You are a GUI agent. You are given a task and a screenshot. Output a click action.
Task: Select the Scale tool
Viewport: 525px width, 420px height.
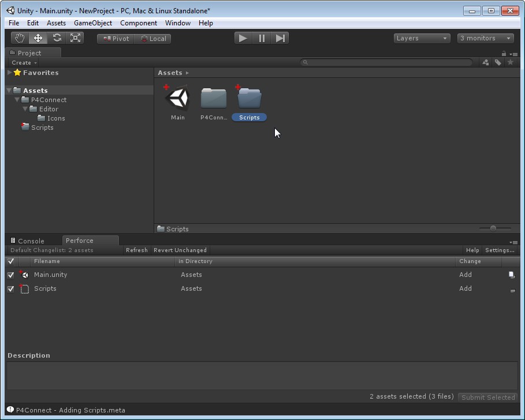coord(75,38)
